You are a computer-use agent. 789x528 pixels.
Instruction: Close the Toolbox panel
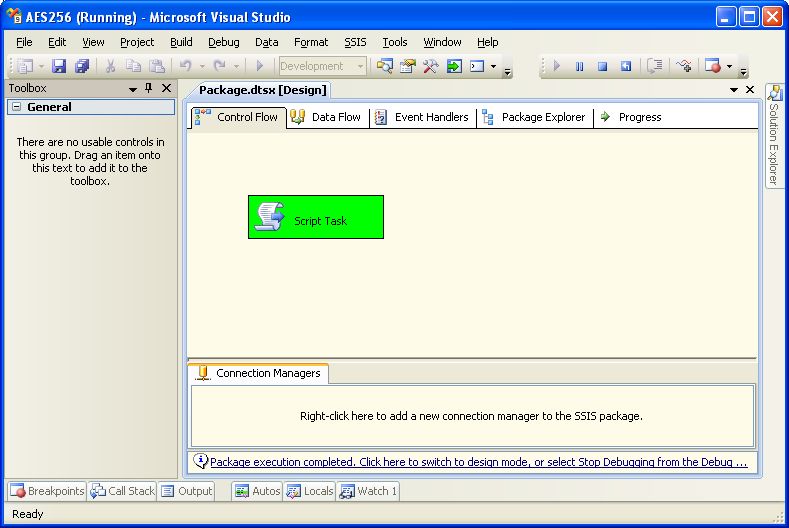click(167, 88)
